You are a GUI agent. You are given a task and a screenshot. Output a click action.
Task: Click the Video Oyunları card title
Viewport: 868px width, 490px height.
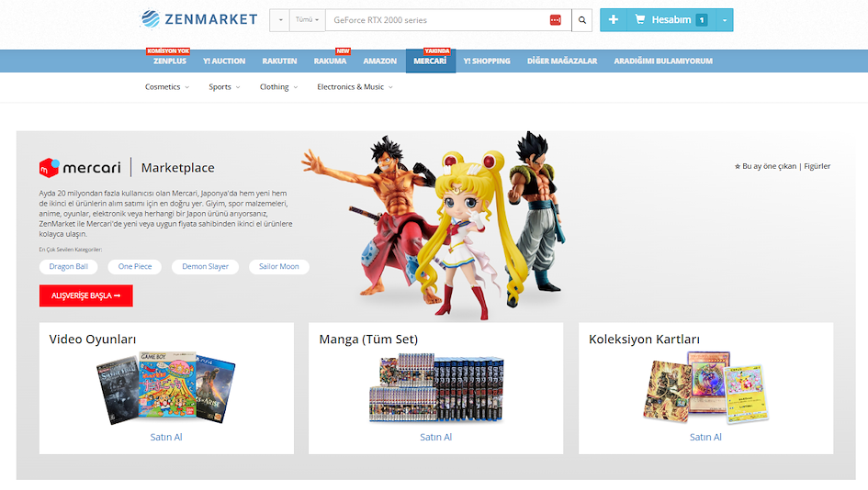93,339
